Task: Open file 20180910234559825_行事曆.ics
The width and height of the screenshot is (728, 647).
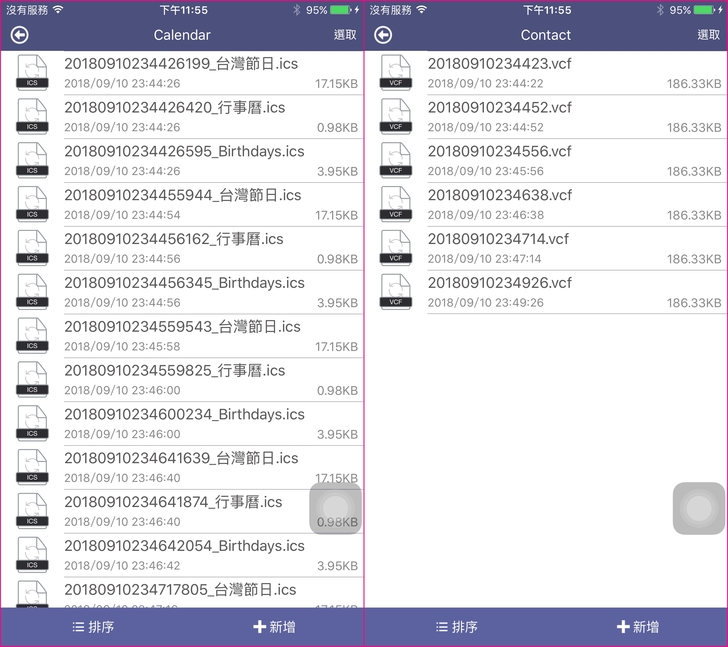Action: point(182,380)
